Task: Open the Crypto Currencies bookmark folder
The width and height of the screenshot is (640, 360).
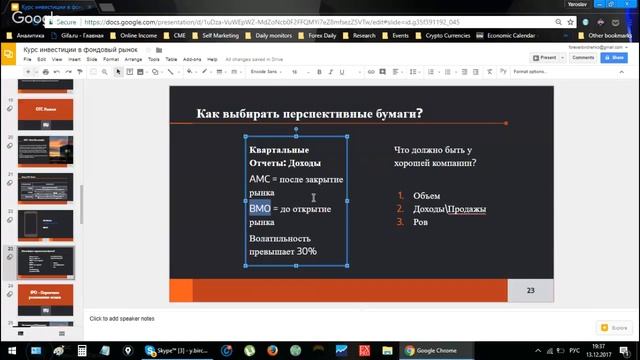Action: 443,36
